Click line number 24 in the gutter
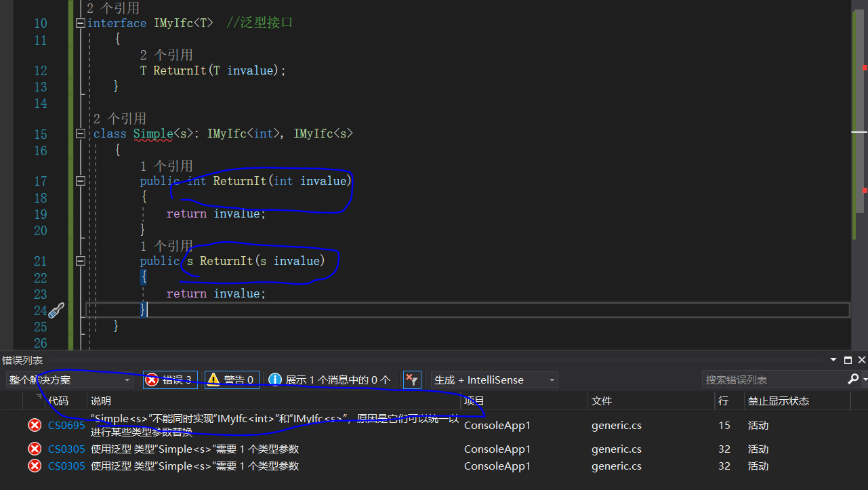This screenshot has width=868, height=490. [41, 311]
